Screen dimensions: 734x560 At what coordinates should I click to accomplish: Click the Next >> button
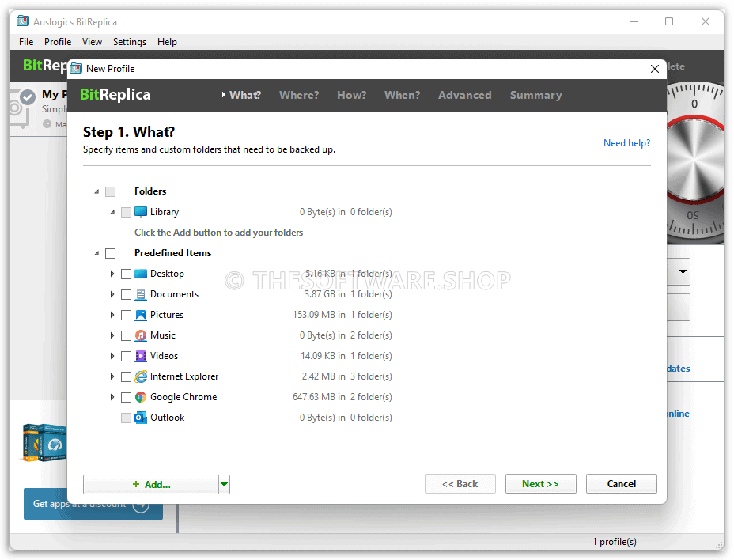click(540, 484)
